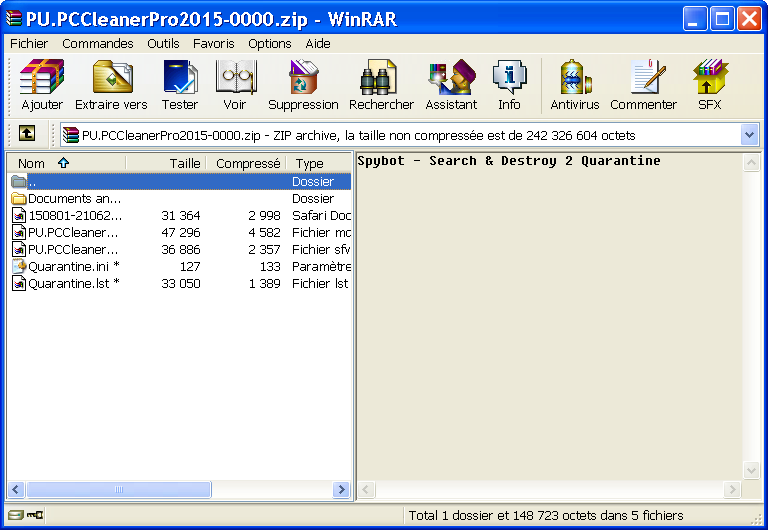Image resolution: width=768 pixels, height=530 pixels.
Task: Maximize the WinRAR window
Action: point(722,19)
